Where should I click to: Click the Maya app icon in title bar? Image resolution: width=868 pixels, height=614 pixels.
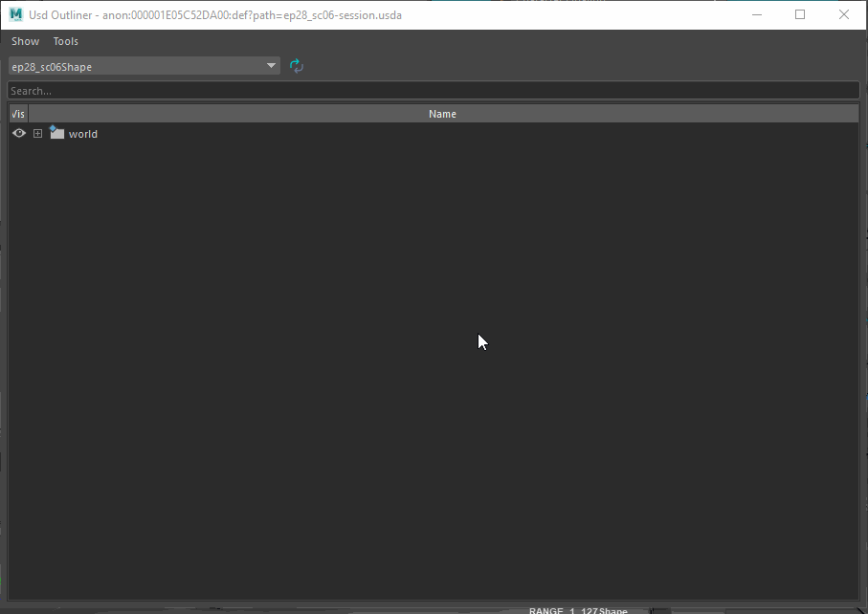tap(16, 14)
